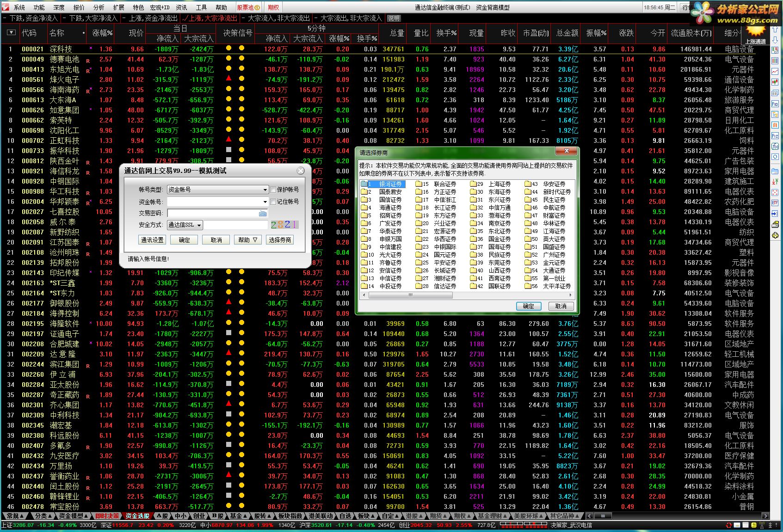
Task: Click the verification code input field
Action: click(x=236, y=225)
